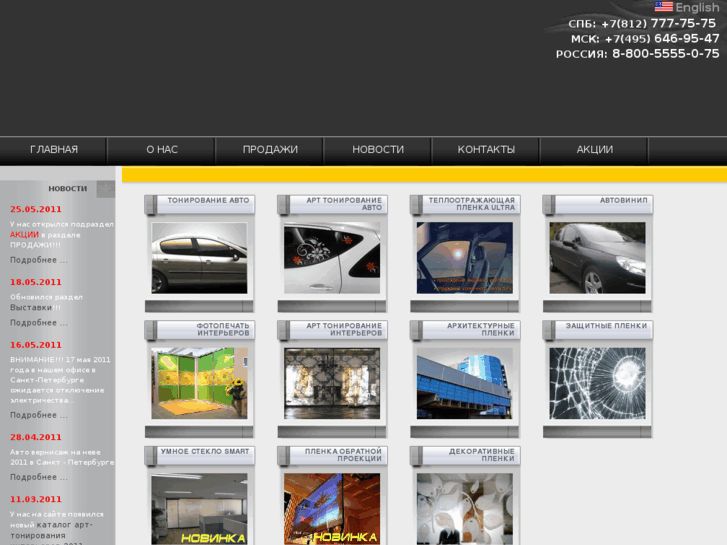Viewport: 727px width, 545px height.
Task: Click Подробнее under 28.04.2011 news
Action: click(x=39, y=477)
